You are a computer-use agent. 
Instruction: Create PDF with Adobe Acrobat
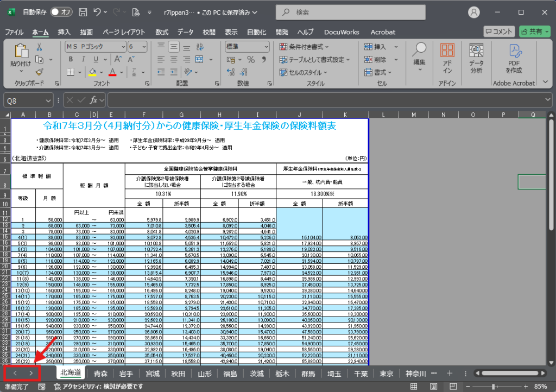coord(514,59)
